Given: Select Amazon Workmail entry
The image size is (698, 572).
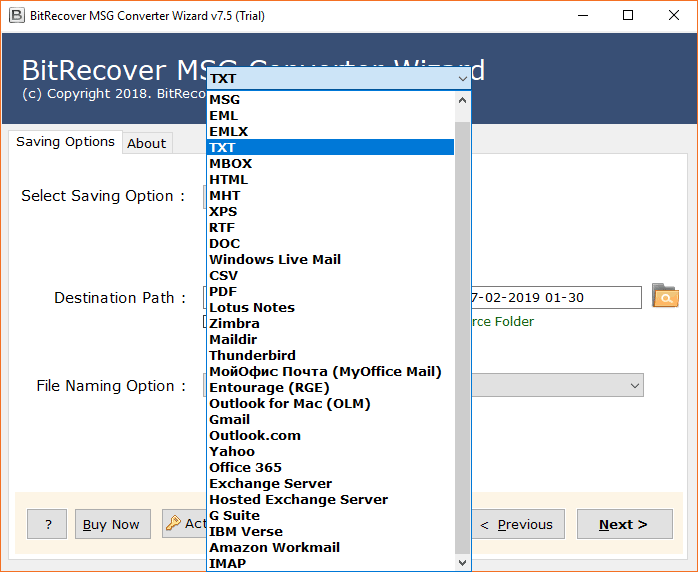Looking at the screenshot, I should [330, 548].
